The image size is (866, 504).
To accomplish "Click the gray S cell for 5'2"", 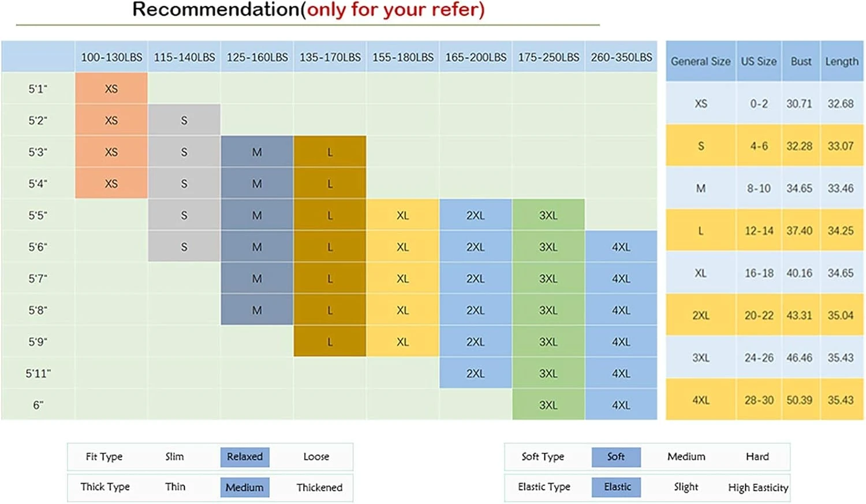I will click(x=184, y=121).
